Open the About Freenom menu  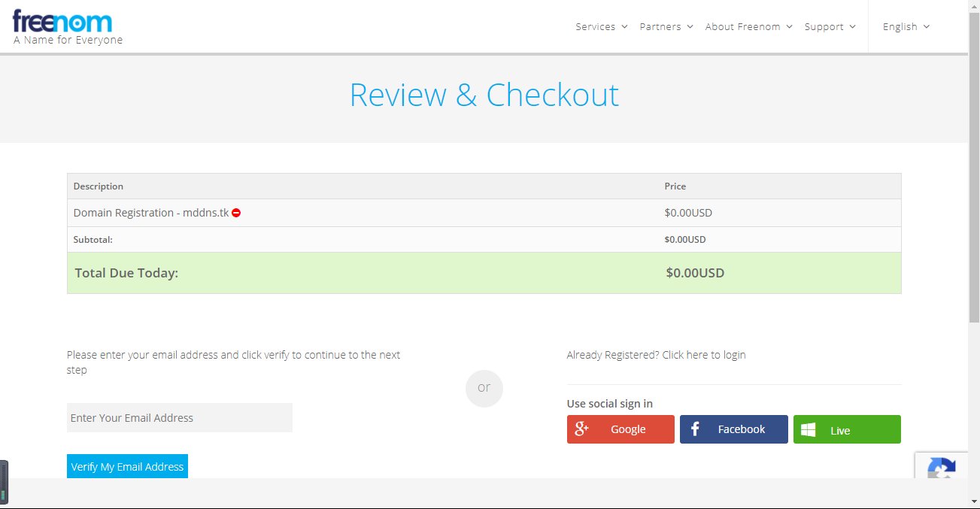tap(748, 26)
